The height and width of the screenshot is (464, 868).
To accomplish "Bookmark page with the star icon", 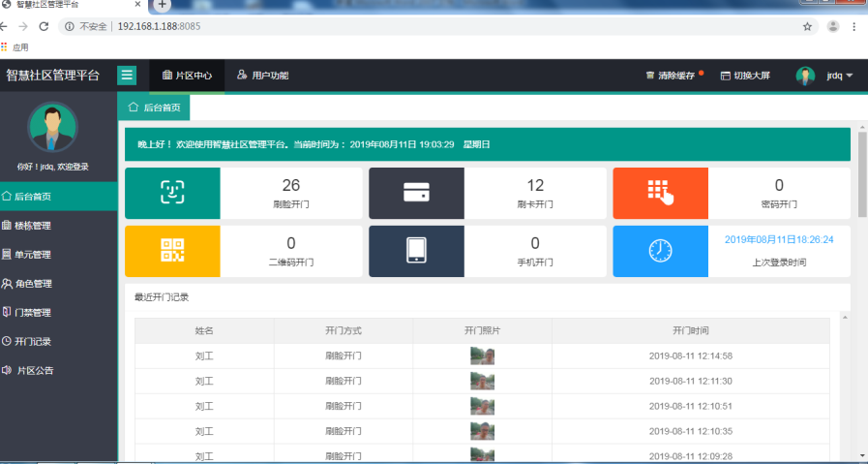I will coord(807,26).
